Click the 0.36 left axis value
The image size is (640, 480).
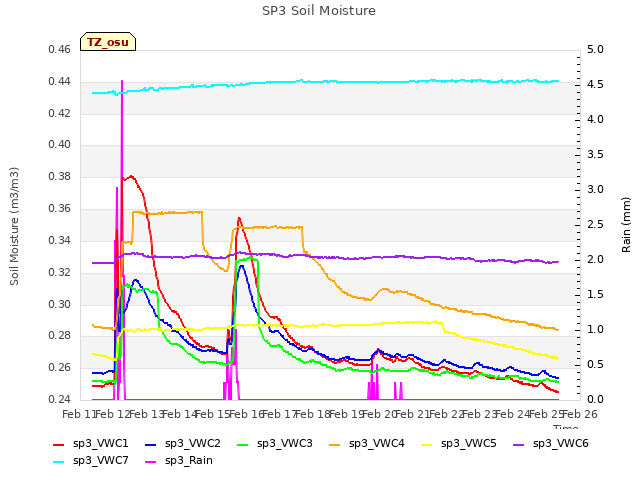click(60, 209)
